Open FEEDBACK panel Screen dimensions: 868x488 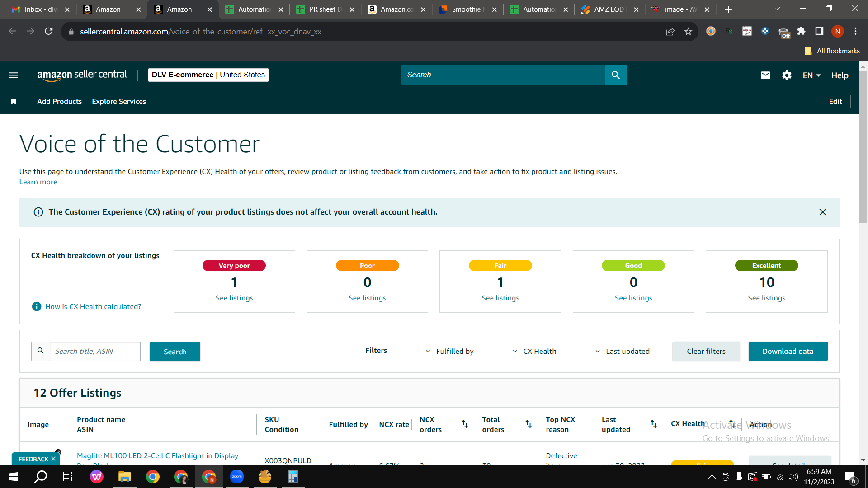click(33, 459)
